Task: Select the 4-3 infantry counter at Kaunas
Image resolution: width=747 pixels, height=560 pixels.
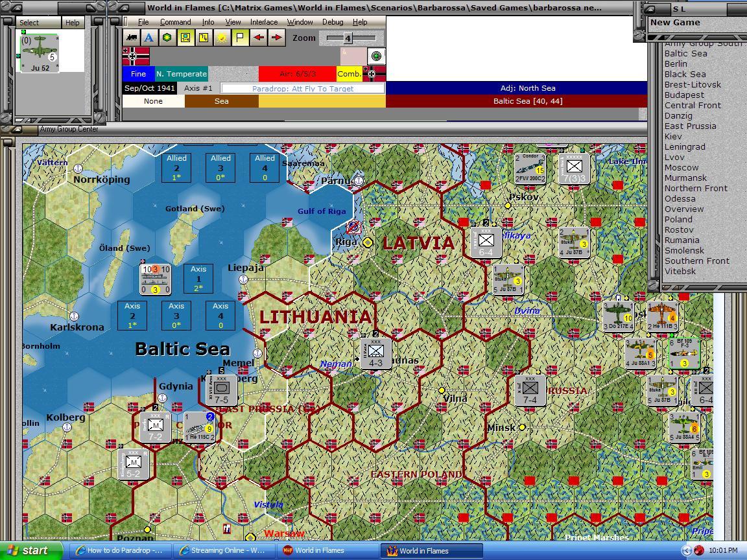Action: click(375, 353)
